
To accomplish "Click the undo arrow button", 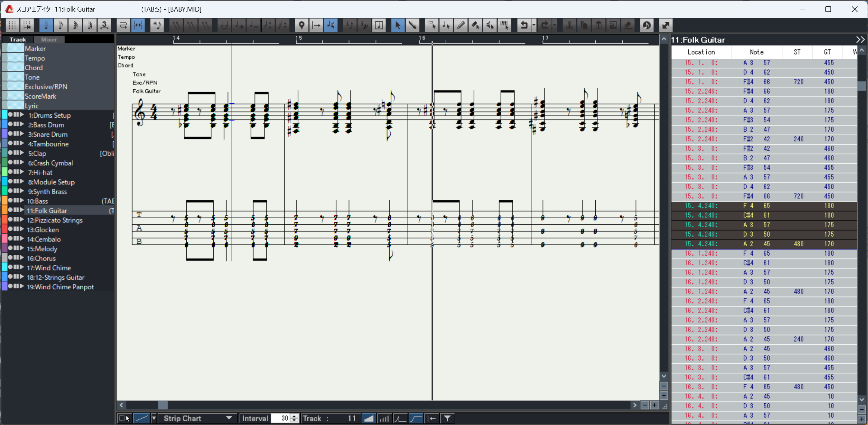I will (x=524, y=25).
